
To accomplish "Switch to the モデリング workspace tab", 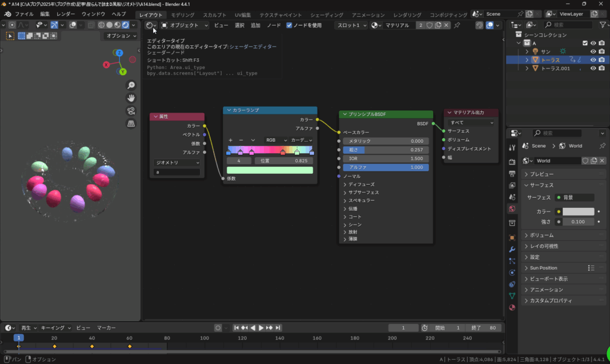I will tap(182, 15).
